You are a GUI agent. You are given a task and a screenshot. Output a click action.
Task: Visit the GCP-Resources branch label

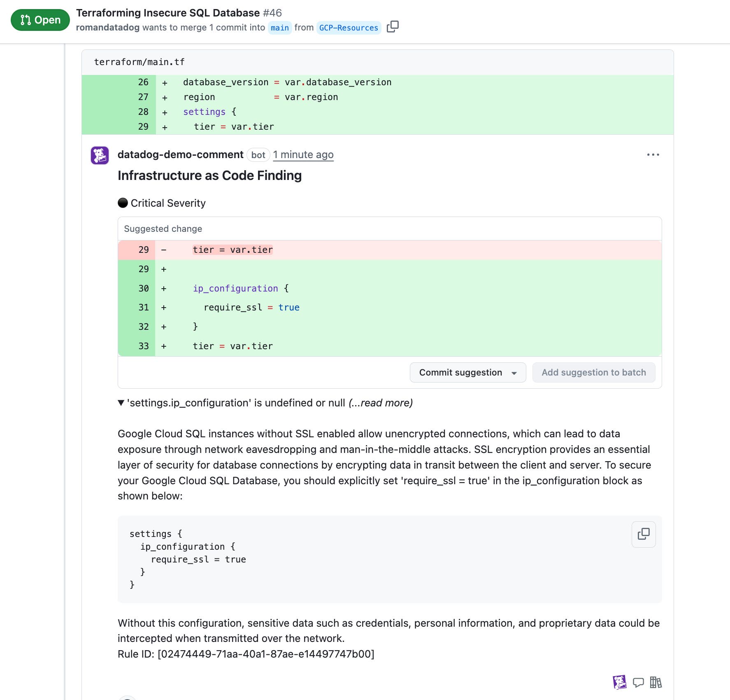pyautogui.click(x=348, y=28)
